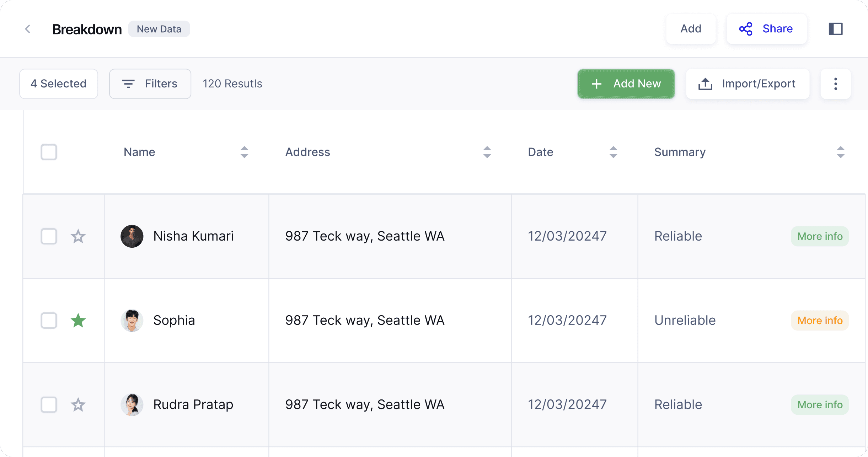
Task: Open Import/Export
Action: [748, 84]
